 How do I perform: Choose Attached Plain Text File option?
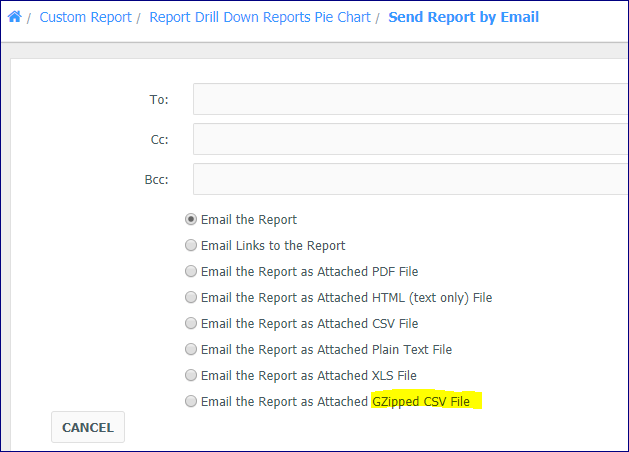pyautogui.click(x=191, y=349)
